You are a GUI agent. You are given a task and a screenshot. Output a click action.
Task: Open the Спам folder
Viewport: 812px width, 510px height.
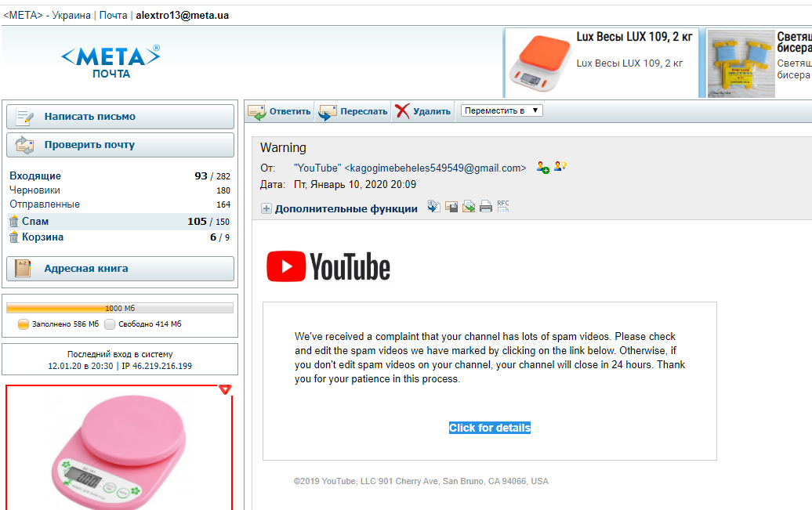click(x=35, y=222)
